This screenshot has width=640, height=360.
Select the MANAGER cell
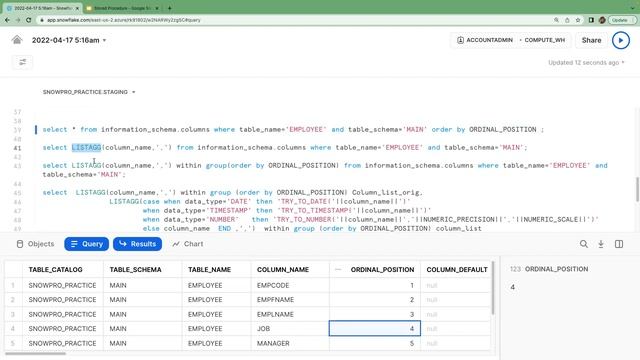[290, 343]
